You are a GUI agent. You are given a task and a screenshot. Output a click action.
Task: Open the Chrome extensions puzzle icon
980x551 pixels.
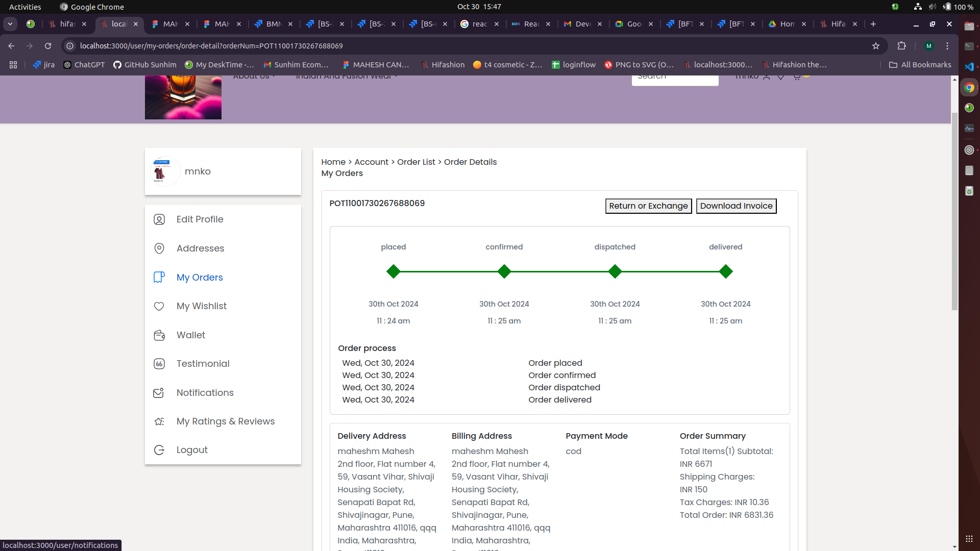(x=902, y=46)
